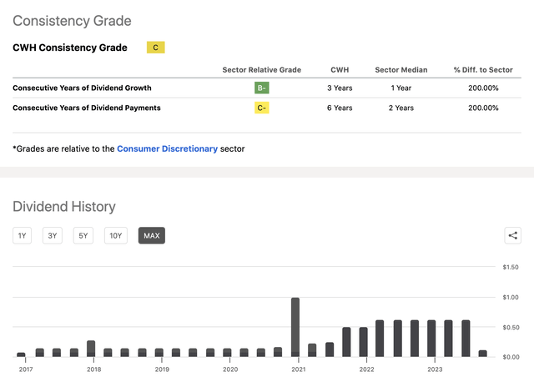Click the $0.50 y-axis label
The height and width of the screenshot is (392, 534).
point(511,327)
